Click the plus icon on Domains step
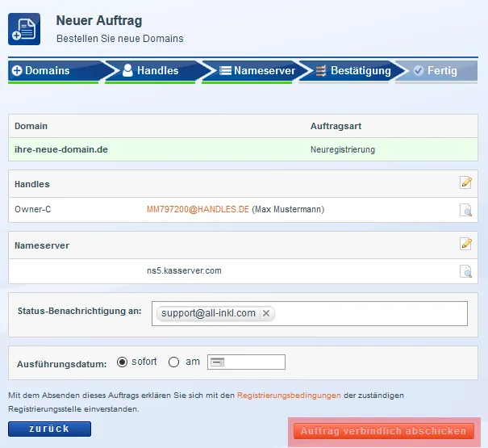This screenshot has width=488, height=448. pos(17,71)
